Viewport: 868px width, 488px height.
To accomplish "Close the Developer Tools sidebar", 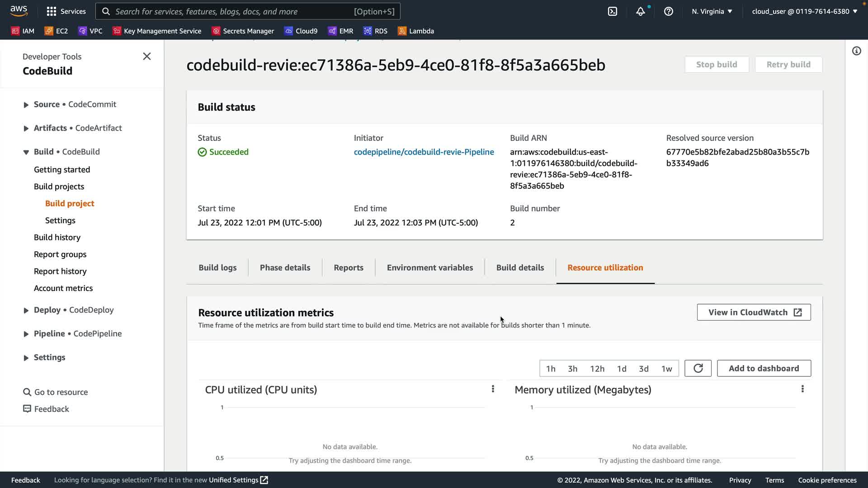I will point(147,56).
